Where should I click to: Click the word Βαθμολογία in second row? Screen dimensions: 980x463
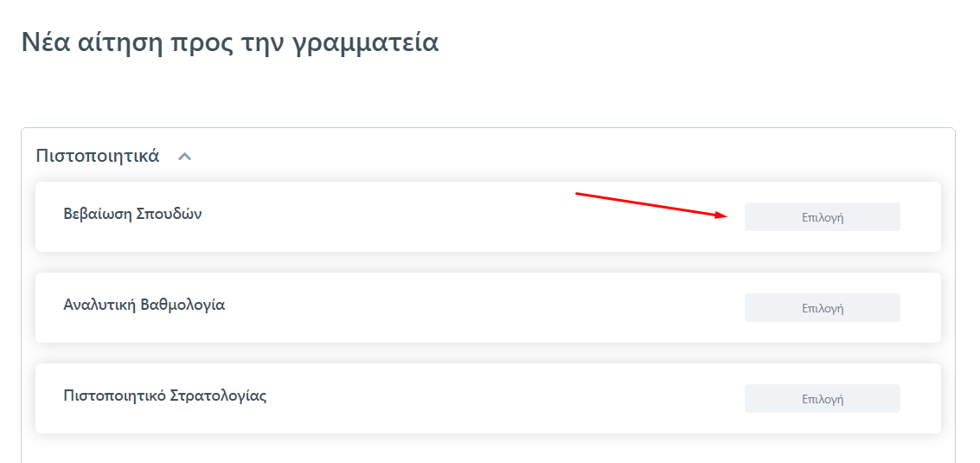(183, 305)
